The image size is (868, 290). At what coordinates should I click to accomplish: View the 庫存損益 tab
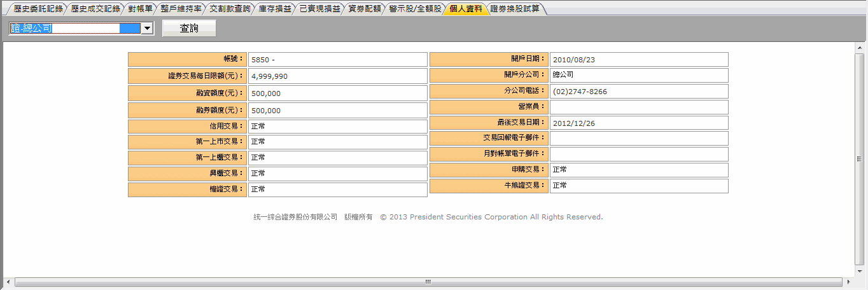tap(275, 9)
